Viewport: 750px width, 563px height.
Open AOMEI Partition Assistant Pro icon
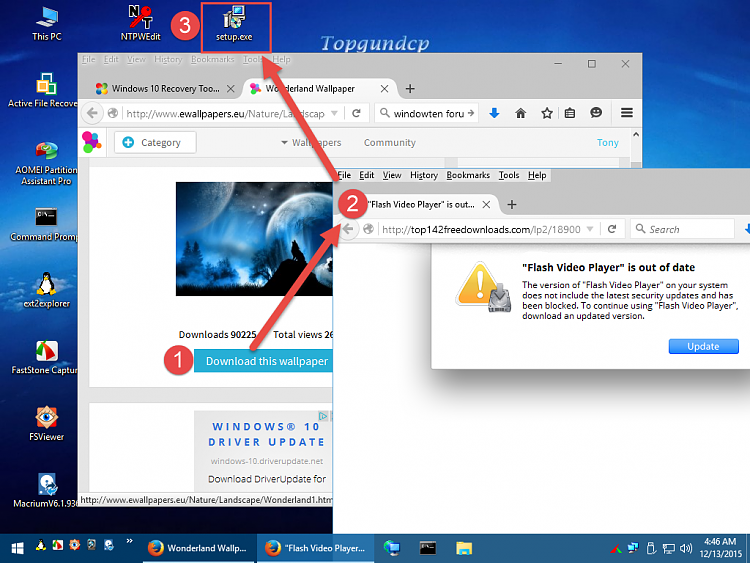46,163
